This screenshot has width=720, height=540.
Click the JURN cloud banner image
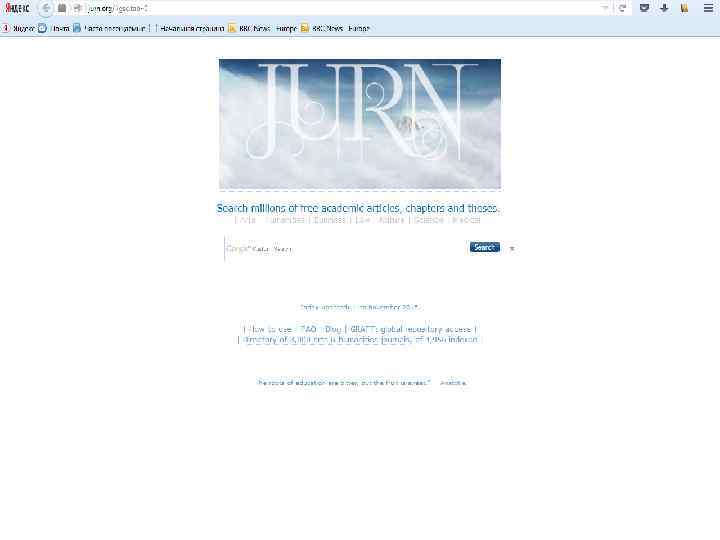(x=360, y=124)
